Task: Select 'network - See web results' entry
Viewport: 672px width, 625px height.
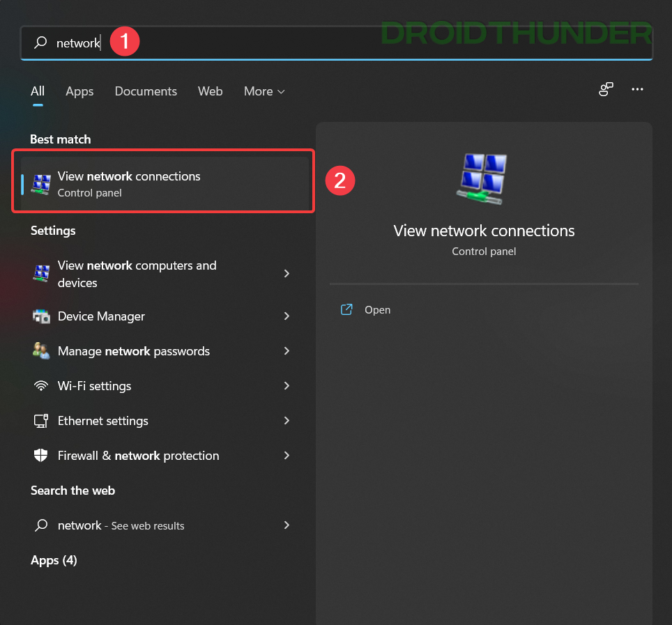Action: click(165, 525)
